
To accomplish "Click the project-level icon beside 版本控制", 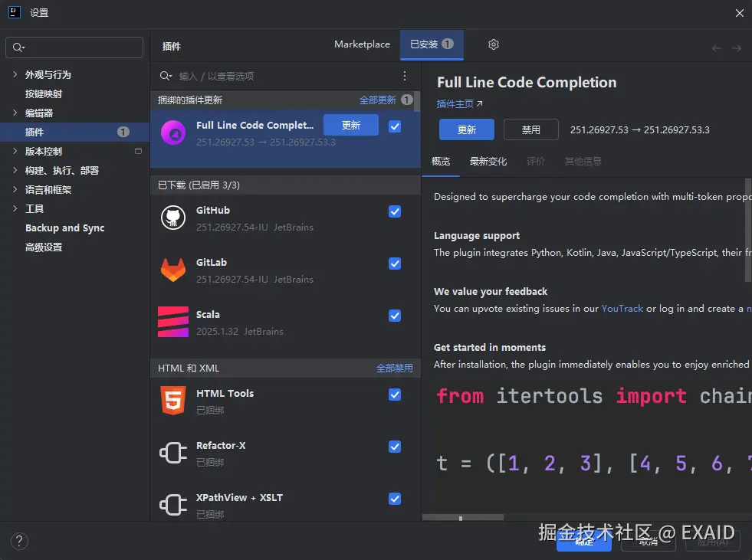I will [139, 151].
